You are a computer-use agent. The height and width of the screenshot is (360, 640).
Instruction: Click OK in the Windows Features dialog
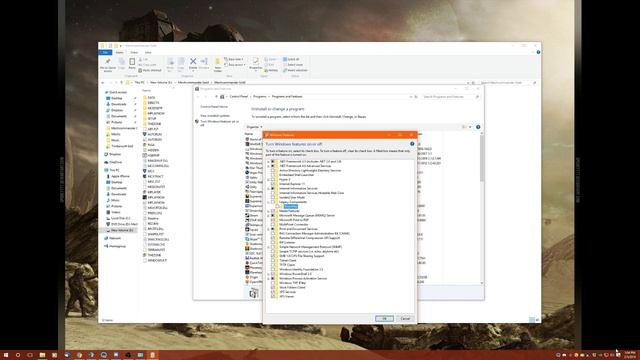coord(384,318)
